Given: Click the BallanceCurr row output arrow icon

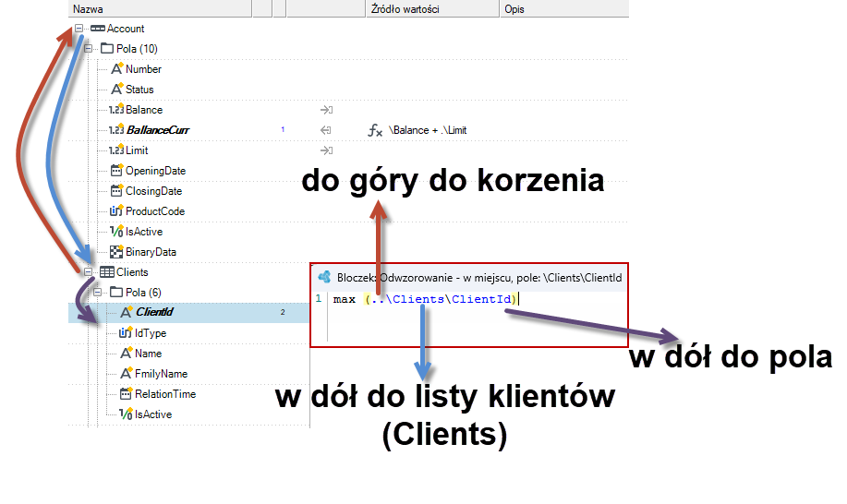Looking at the screenshot, I should click(x=326, y=130).
